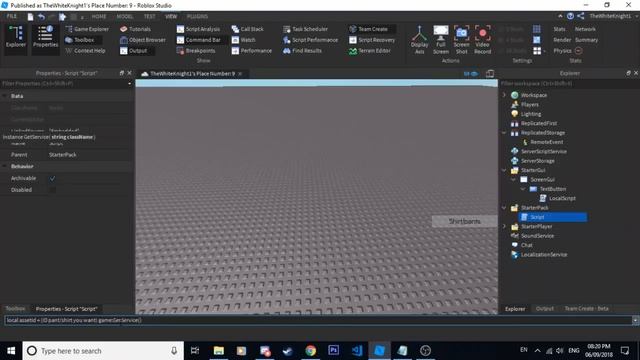Toggle Network stats
This screenshot has width=640, height=360.
pos(585,29)
